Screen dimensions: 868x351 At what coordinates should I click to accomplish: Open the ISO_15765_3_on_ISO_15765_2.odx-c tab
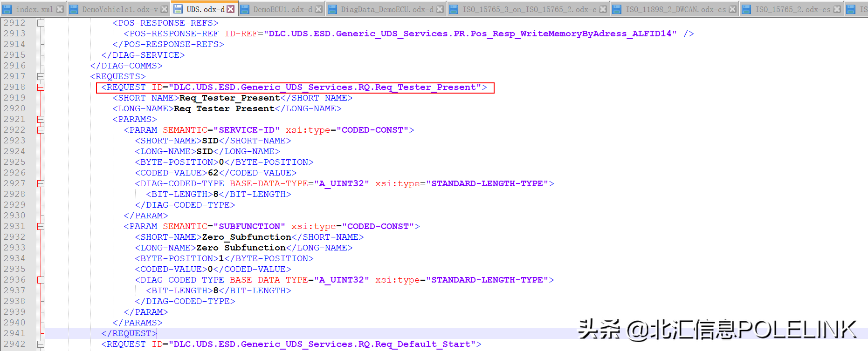[x=529, y=9]
